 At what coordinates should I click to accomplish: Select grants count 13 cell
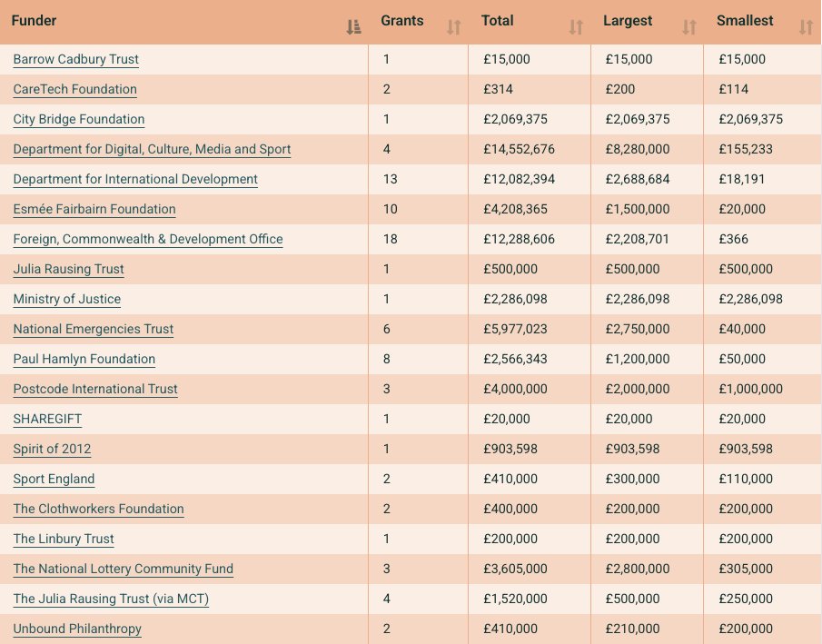coord(419,179)
